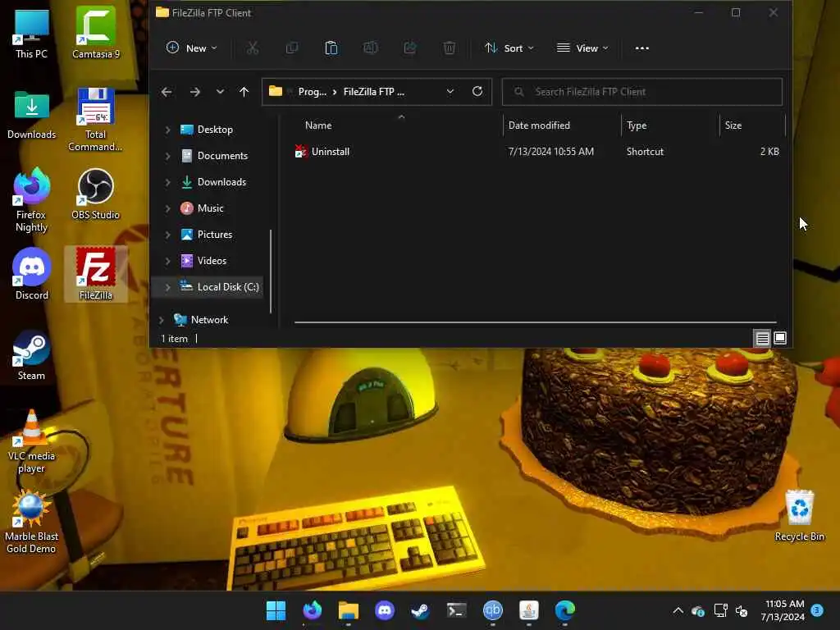
Task: Click the navigation pane scrollbar
Action: [x=271, y=271]
